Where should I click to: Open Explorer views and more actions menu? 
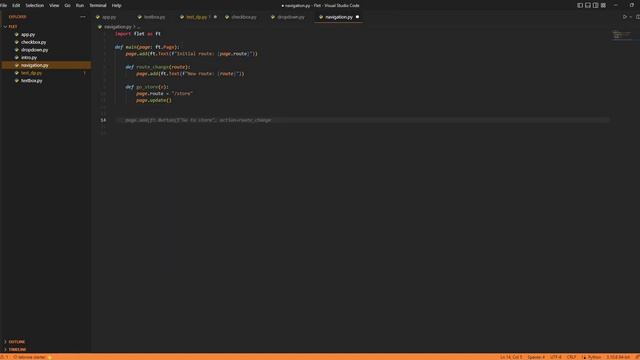tap(83, 17)
